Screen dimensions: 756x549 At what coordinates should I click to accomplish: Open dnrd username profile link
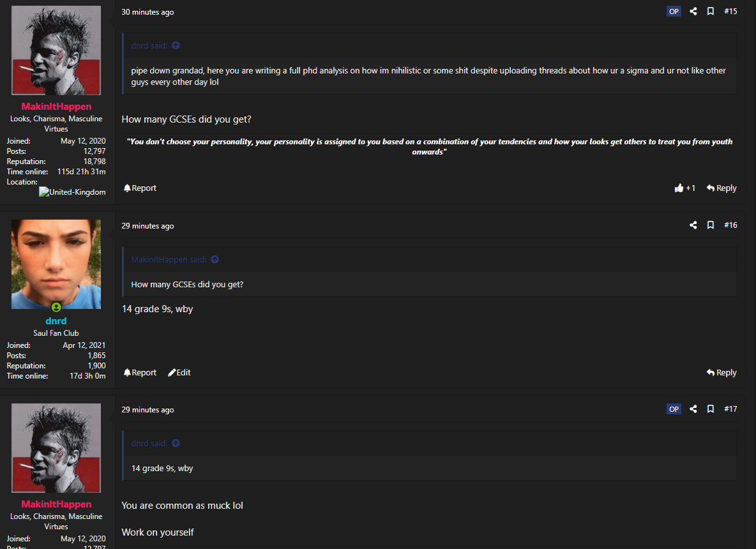click(x=56, y=321)
